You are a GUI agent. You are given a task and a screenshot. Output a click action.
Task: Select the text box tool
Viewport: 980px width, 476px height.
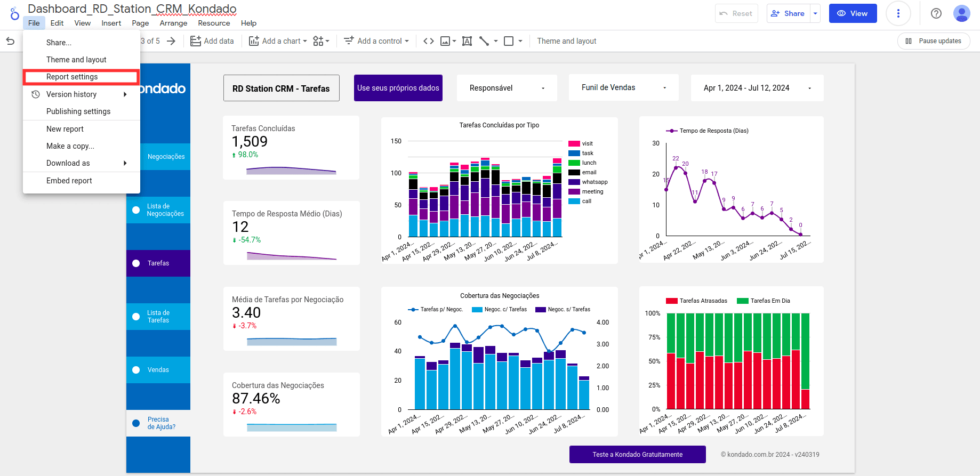(467, 41)
